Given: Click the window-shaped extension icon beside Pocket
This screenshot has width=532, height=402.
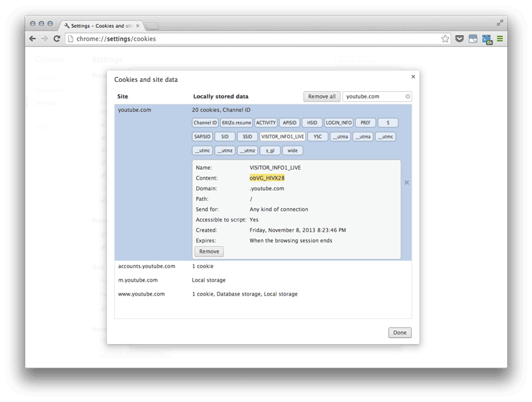Looking at the screenshot, I should pyautogui.click(x=473, y=39).
